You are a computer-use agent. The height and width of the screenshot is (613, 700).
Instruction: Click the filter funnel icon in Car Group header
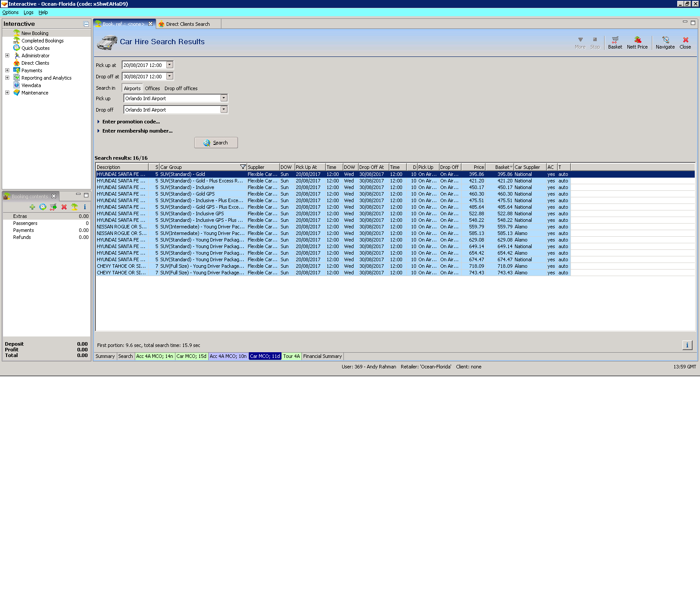(x=243, y=167)
